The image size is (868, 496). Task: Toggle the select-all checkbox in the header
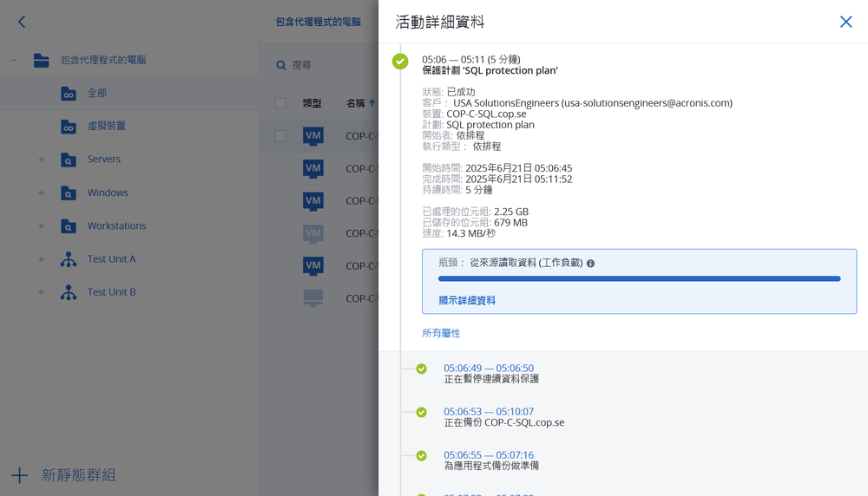pyautogui.click(x=280, y=103)
